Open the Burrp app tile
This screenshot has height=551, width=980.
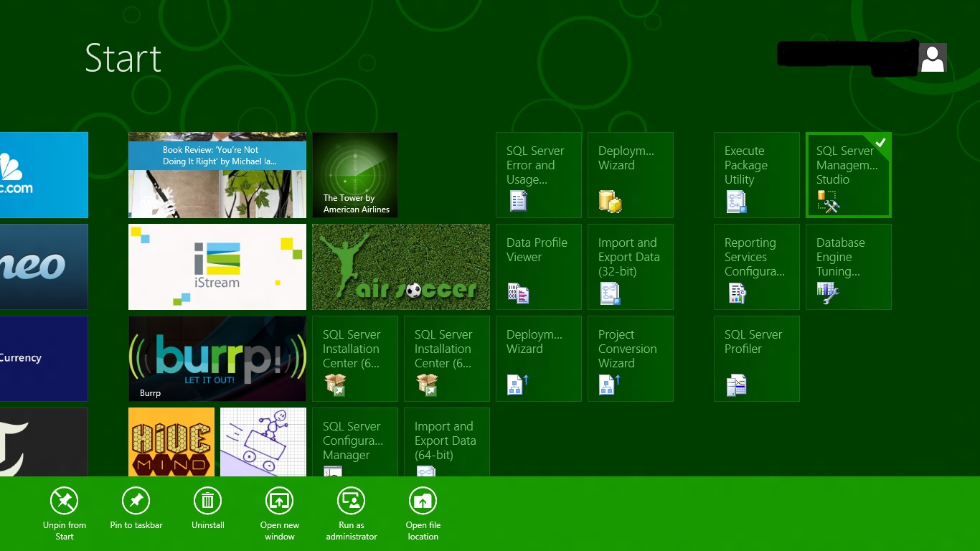pos(217,359)
